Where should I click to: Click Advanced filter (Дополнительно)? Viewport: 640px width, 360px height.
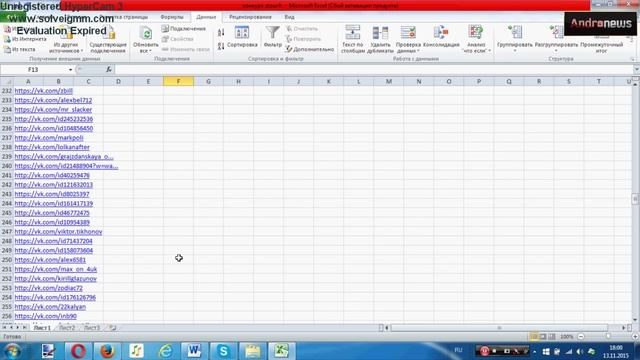tap(309, 49)
